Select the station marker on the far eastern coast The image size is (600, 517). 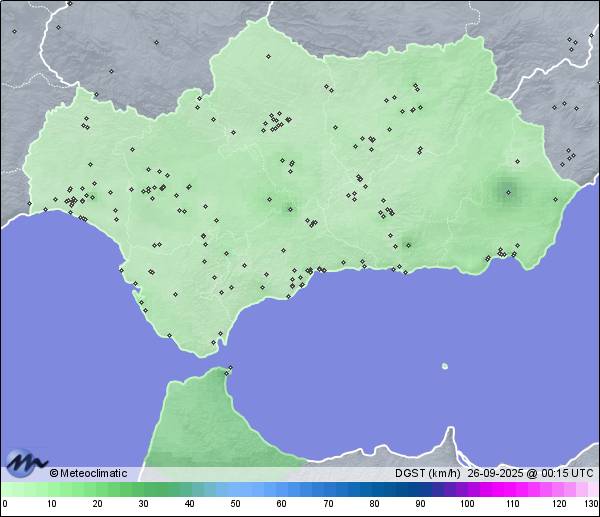point(556,198)
